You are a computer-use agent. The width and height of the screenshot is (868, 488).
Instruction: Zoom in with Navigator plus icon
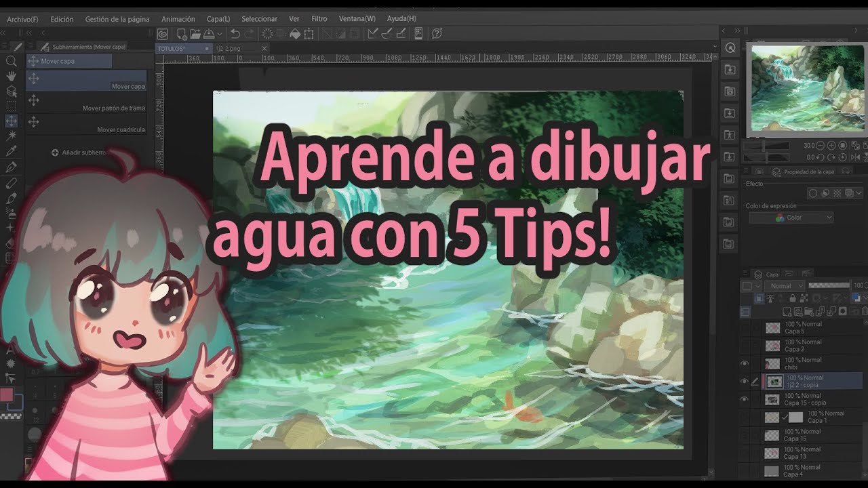pos(831,146)
